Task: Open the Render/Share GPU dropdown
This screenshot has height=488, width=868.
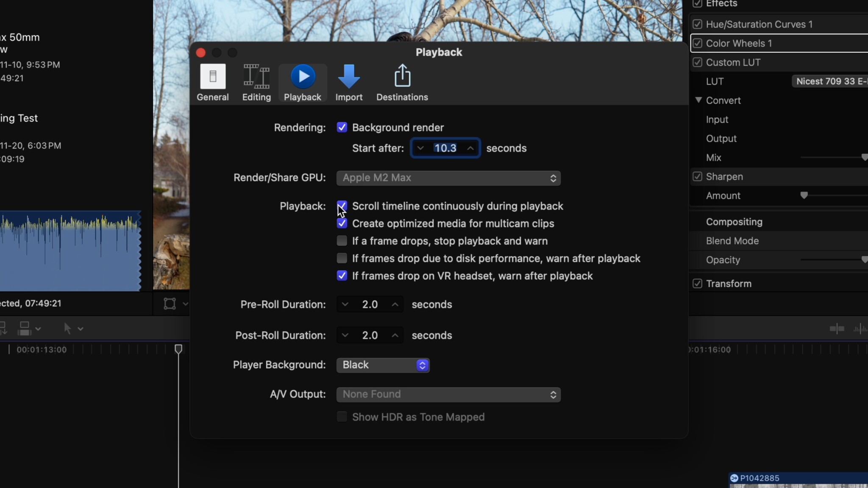Action: click(448, 178)
